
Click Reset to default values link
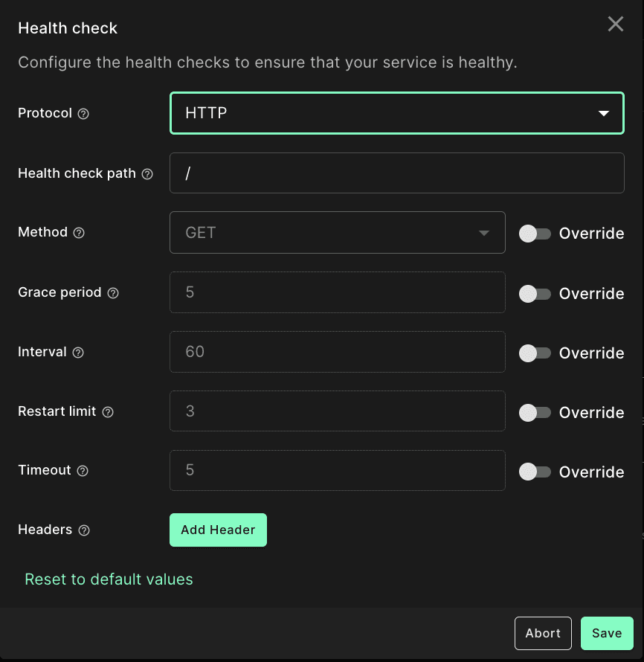109,579
